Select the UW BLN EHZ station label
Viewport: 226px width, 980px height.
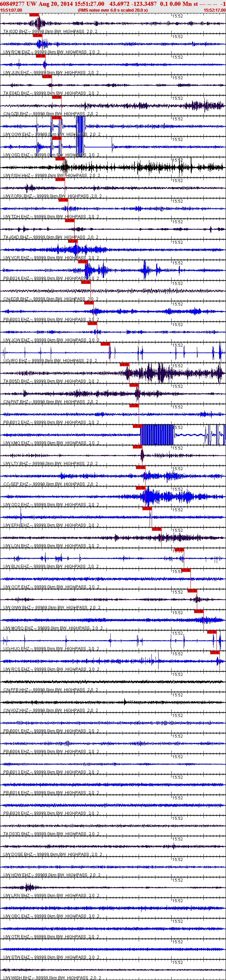[51, 566]
